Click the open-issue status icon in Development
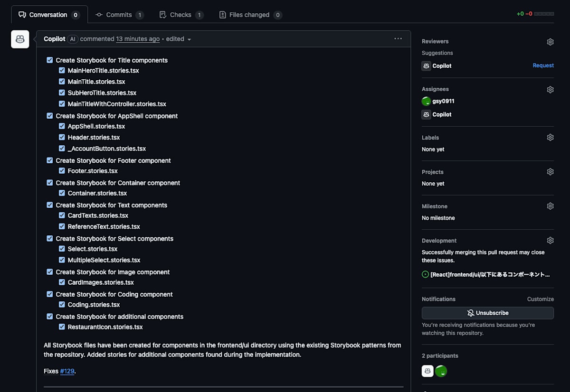This screenshot has width=570, height=392. (x=425, y=274)
